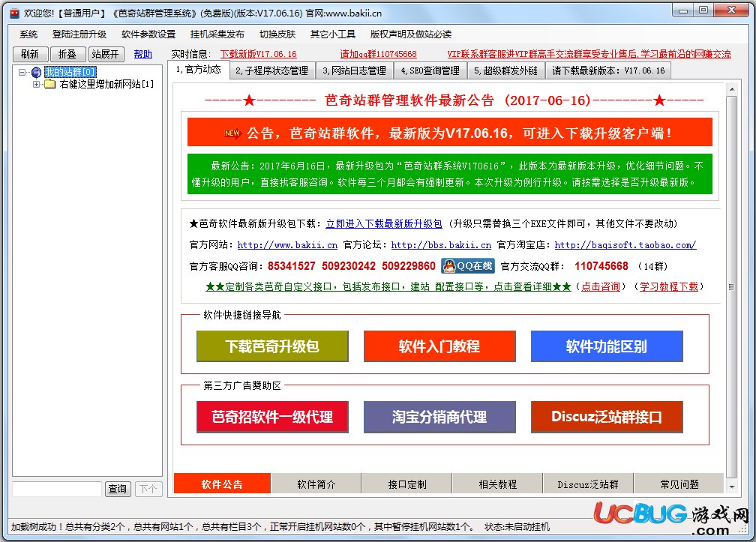
Task: Click the 请加qq群110745668 link
Action: point(378,54)
